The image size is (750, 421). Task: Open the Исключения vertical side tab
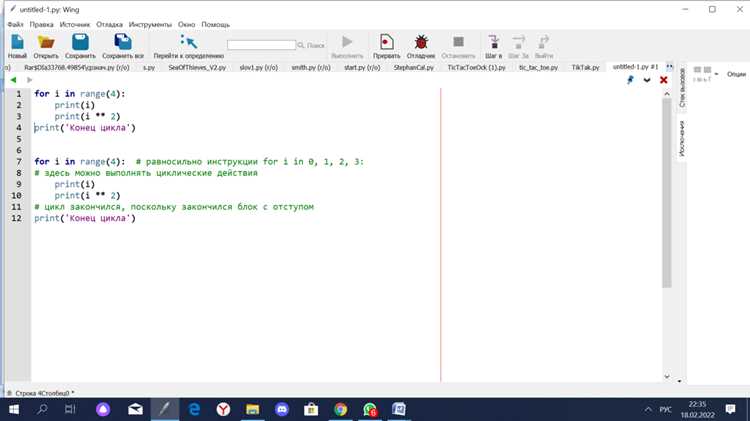click(682, 138)
